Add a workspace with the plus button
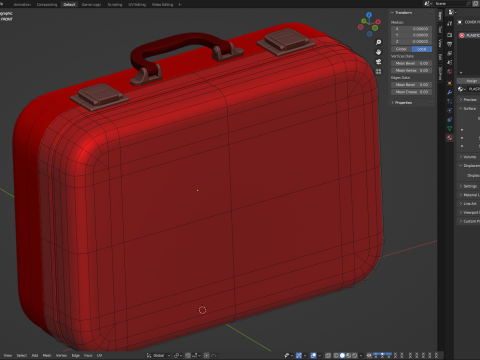The height and width of the screenshot is (360, 480). click(179, 5)
